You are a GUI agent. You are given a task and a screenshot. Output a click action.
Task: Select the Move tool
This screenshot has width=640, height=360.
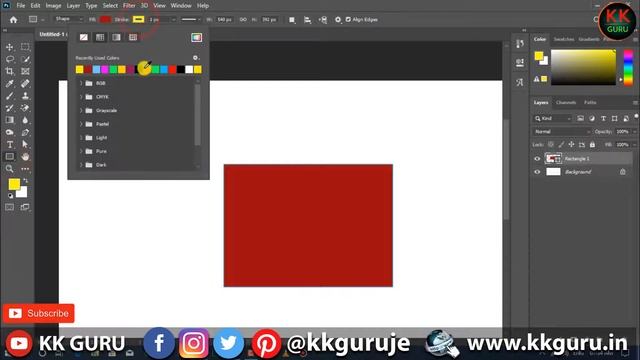click(x=9, y=47)
